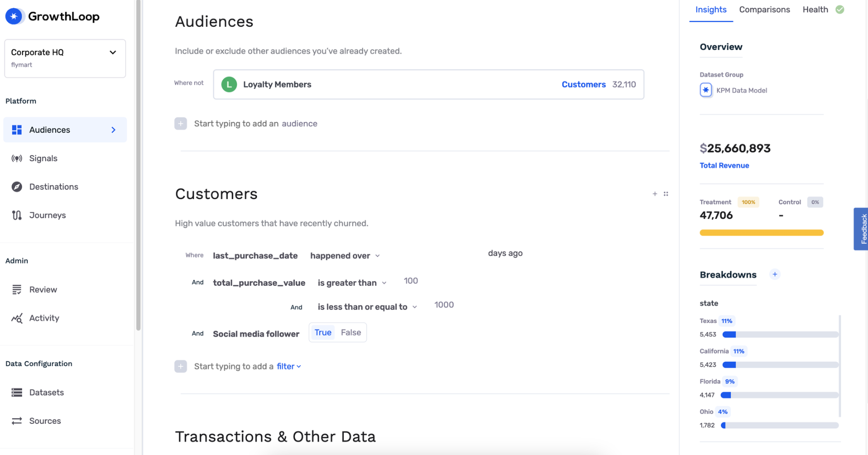This screenshot has width=868, height=455.
Task: Click the Total Revenue link
Action: point(724,166)
